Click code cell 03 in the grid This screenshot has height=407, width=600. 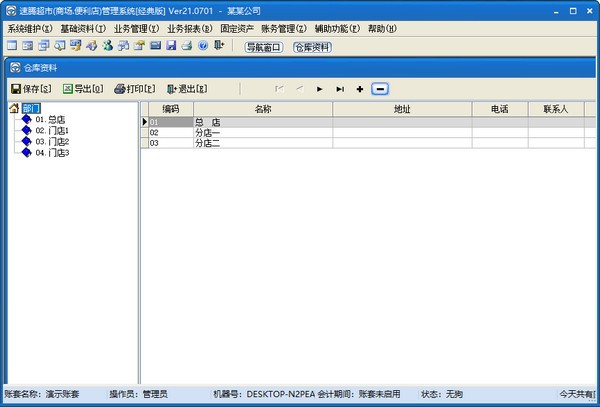click(x=171, y=143)
